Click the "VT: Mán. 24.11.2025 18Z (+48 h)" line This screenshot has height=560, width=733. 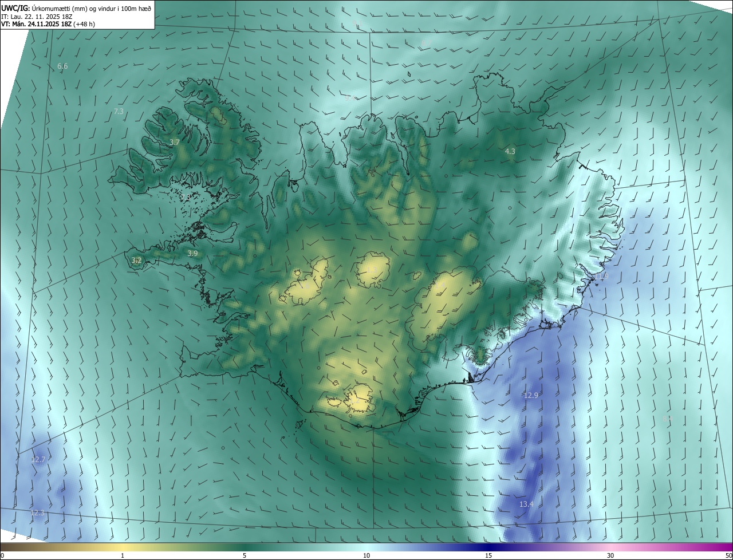pyautogui.click(x=48, y=24)
